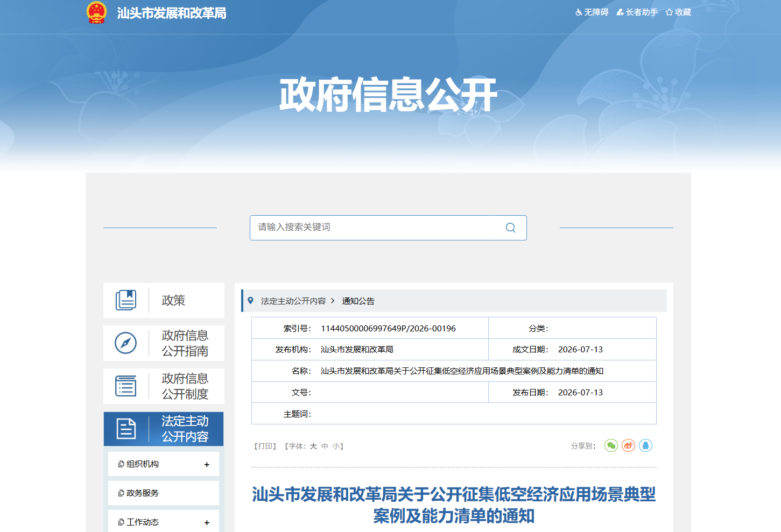Viewport: 781px width, 532px height.
Task: Click the 索引号 label
Action: 297,328
